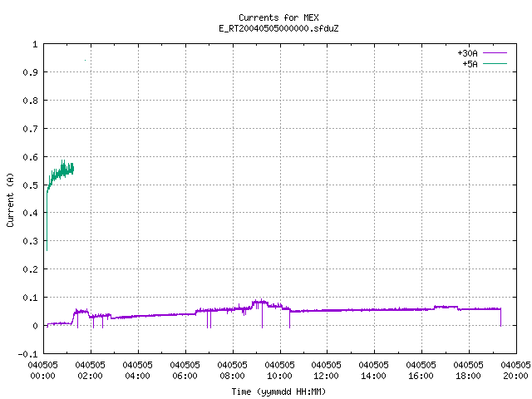Image resolution: width=532 pixels, height=399 pixels.
Task: Click the filename 'E_RT20040505000000.sfduZ'
Action: (278, 28)
